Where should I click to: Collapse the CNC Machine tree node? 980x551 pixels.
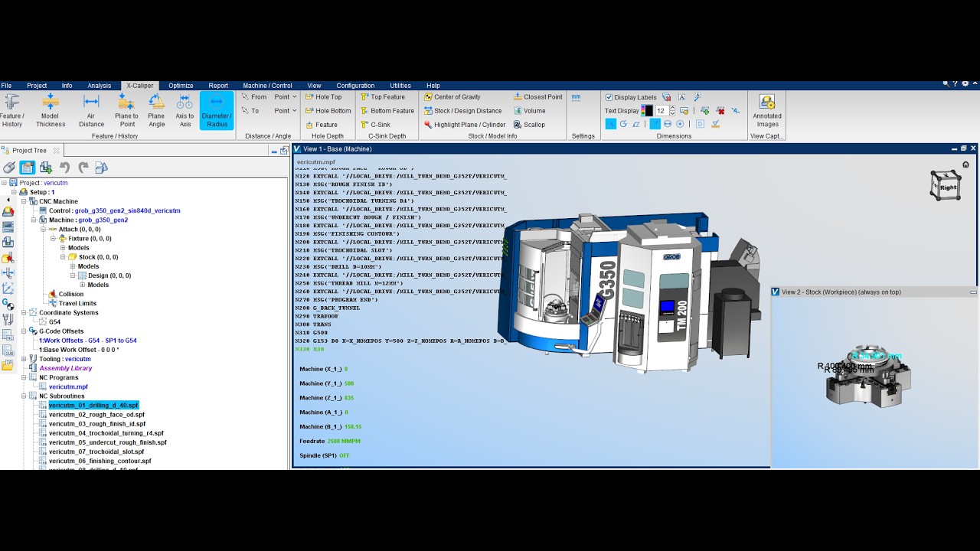[24, 201]
